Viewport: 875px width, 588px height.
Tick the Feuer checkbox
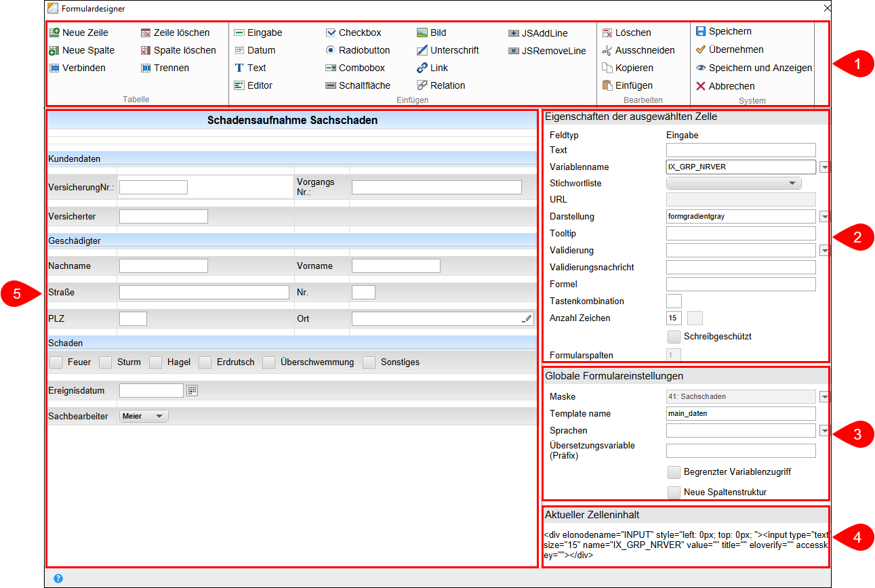56,362
